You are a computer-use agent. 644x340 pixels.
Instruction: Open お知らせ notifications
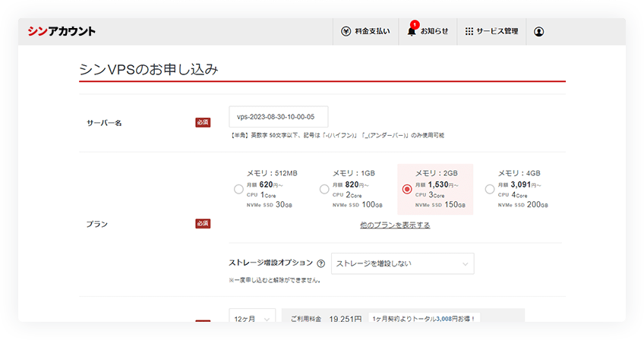point(428,31)
